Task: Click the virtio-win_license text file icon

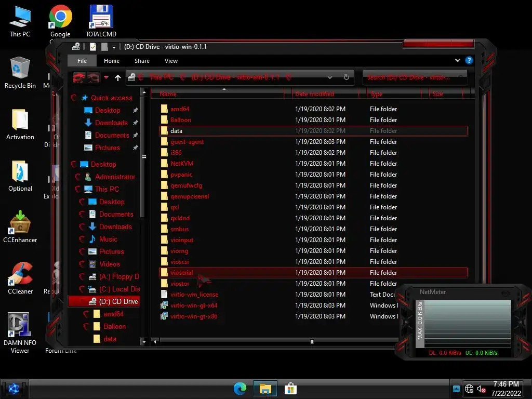Action: (x=164, y=295)
